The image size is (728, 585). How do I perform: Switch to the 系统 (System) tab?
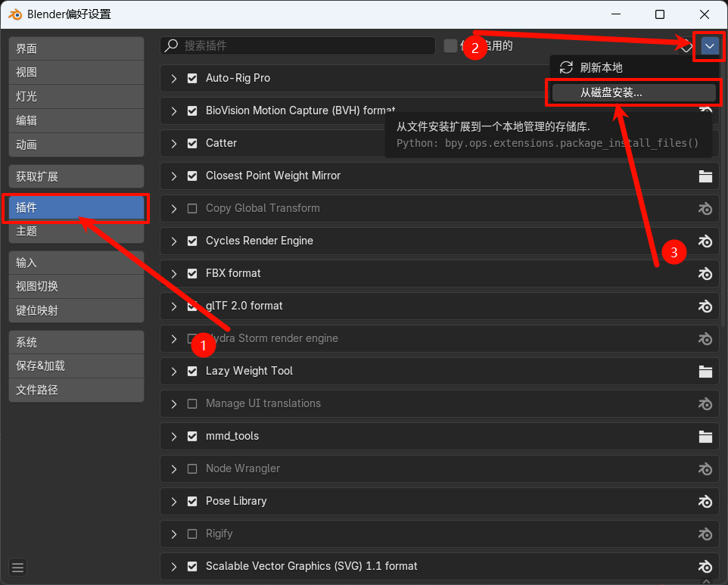pos(76,342)
